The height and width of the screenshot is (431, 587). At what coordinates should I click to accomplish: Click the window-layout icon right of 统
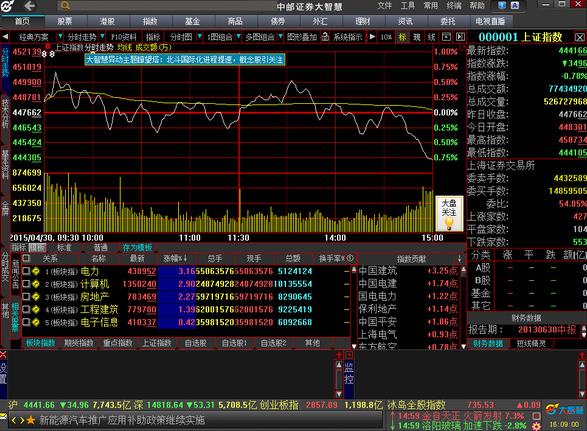[446, 37]
